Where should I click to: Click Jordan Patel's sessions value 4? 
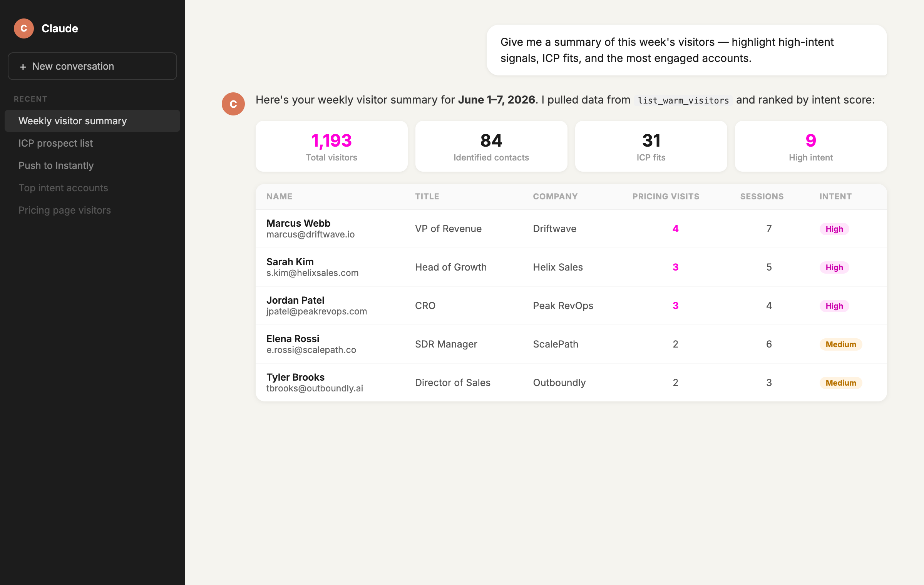tap(769, 306)
